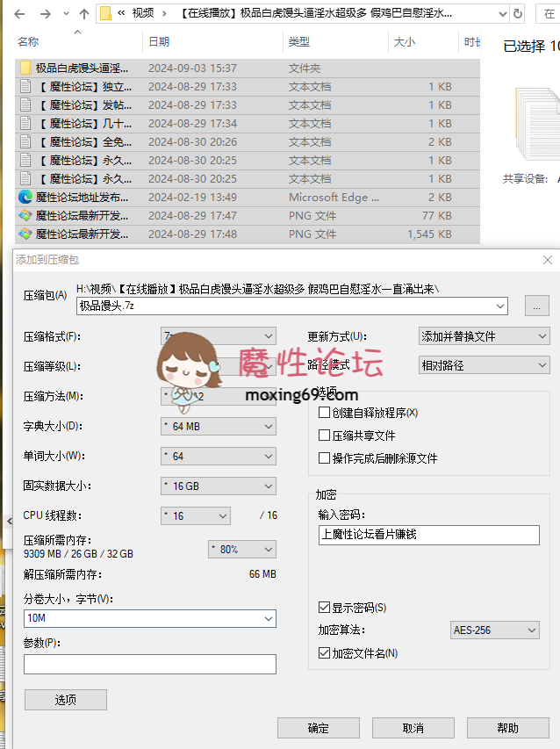Sort files by the 类型 column
560x749 pixels.
(298, 42)
